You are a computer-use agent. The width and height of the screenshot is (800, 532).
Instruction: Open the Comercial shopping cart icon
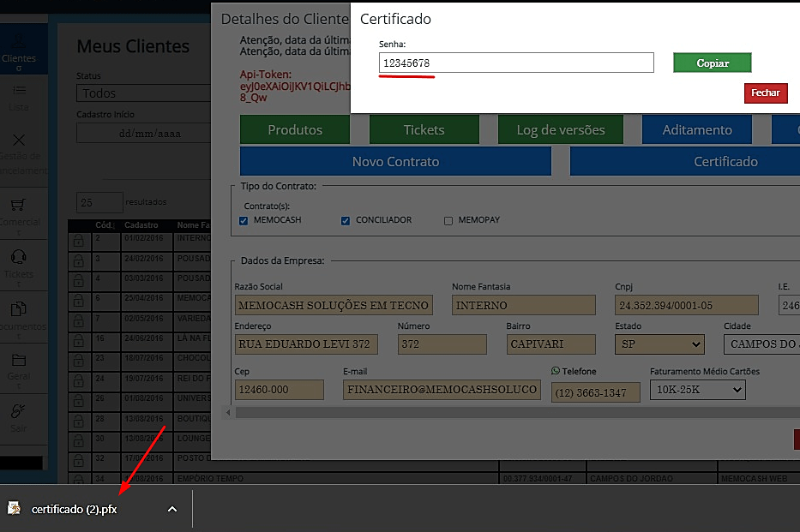tap(19, 206)
